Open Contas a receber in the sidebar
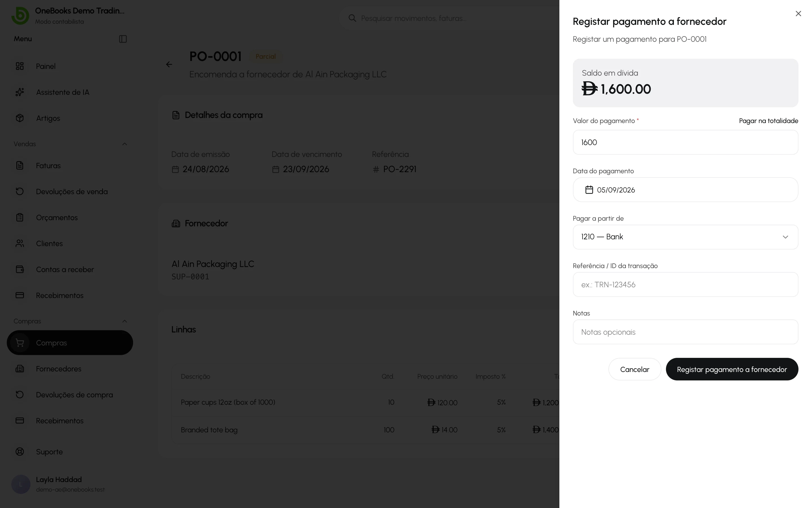 (x=70, y=269)
